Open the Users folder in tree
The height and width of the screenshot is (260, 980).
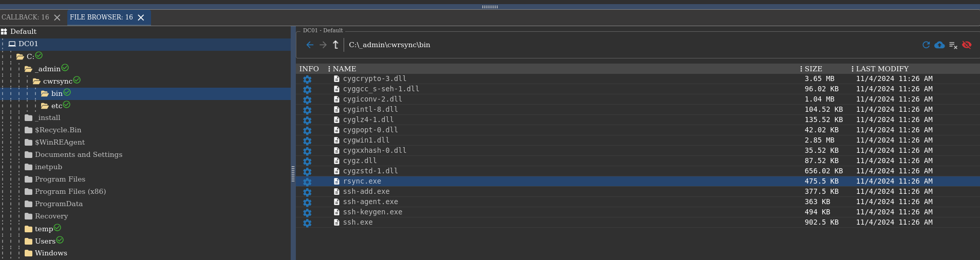[x=45, y=241]
